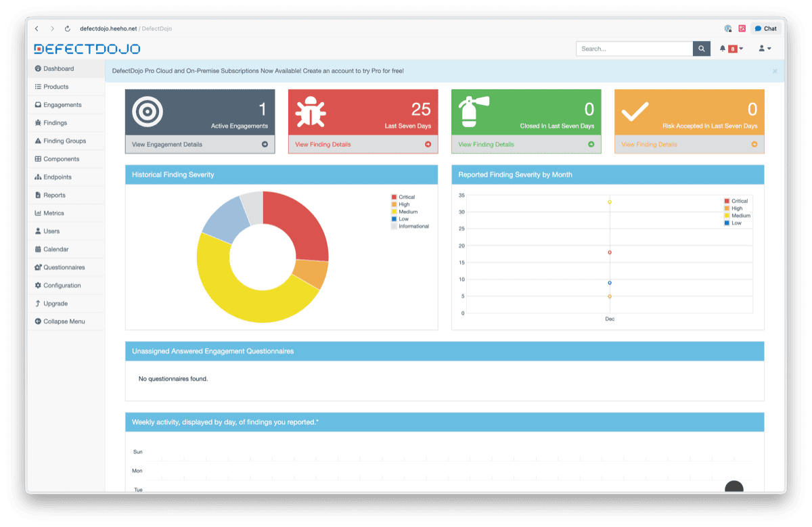The height and width of the screenshot is (527, 812).
Task: Collapse the sidebar menu
Action: tap(64, 321)
